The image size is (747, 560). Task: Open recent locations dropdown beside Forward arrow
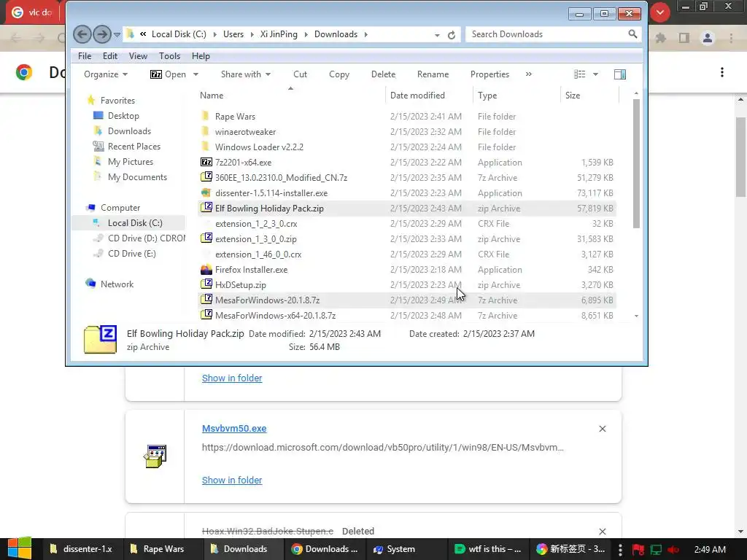pyautogui.click(x=117, y=34)
